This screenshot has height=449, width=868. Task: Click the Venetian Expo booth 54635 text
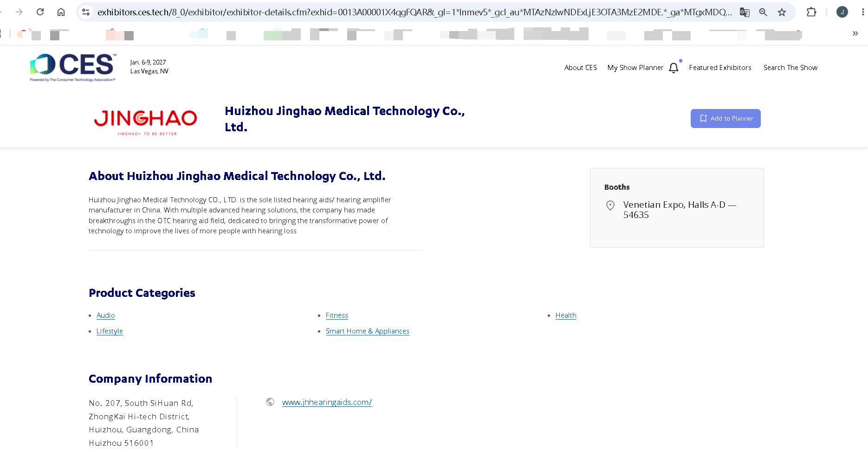click(x=680, y=210)
